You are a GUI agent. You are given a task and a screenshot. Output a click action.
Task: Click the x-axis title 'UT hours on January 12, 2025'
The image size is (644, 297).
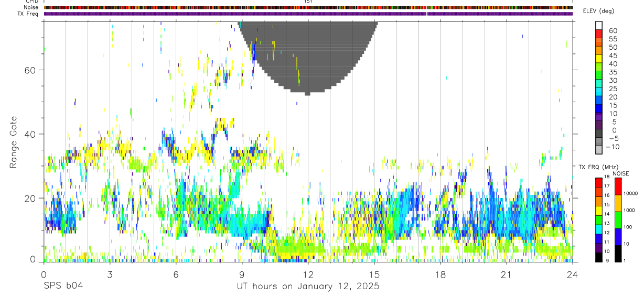point(308,286)
